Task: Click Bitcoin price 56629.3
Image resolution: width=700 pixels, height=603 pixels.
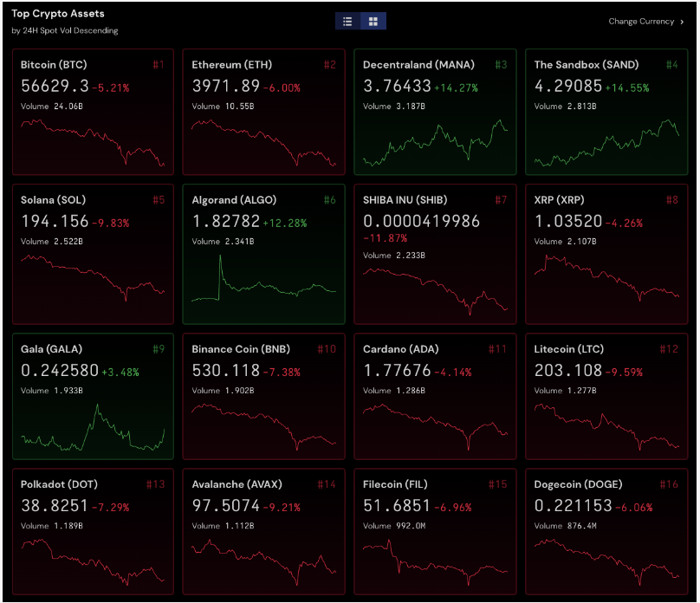Action: 55,86
